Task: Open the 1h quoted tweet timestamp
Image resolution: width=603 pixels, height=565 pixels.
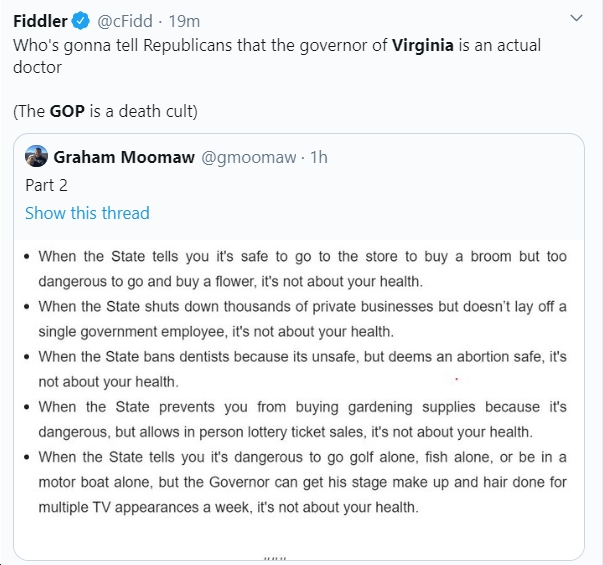Action: pos(319,157)
